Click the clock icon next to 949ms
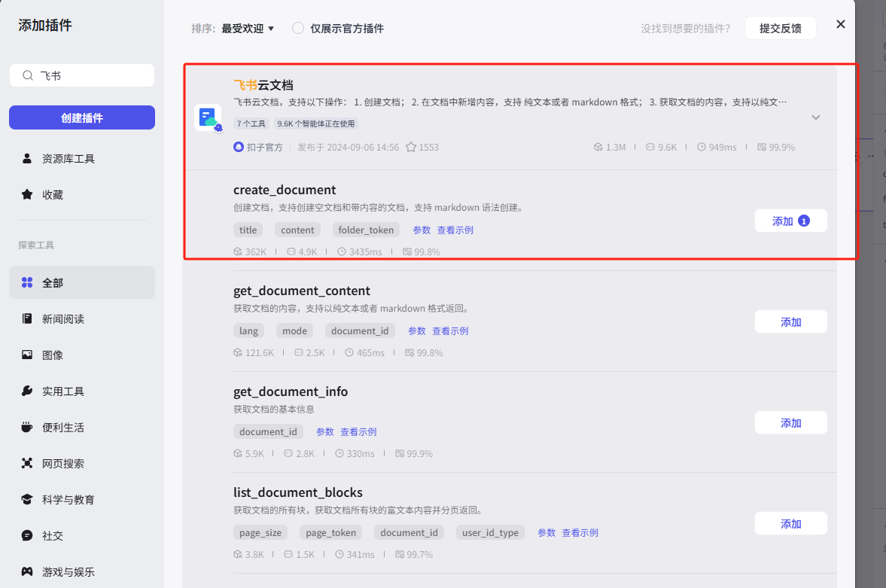The height and width of the screenshot is (588, 886). click(x=702, y=147)
